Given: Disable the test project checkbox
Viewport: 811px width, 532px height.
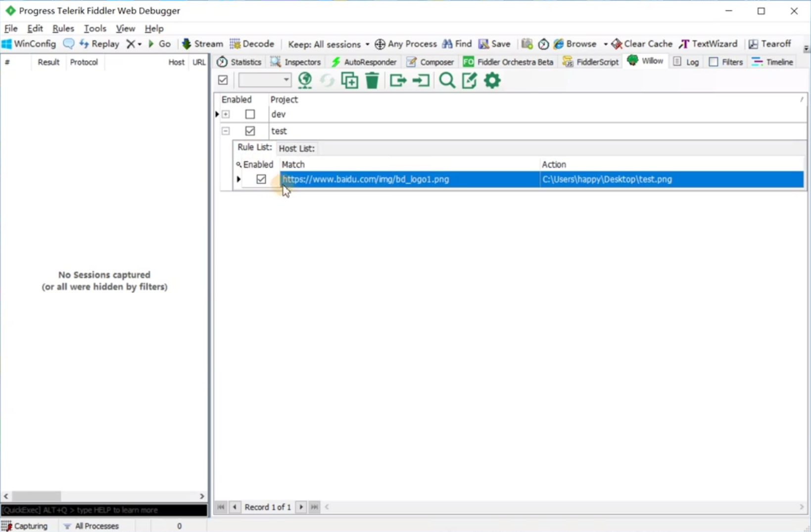Looking at the screenshot, I should click(x=250, y=131).
